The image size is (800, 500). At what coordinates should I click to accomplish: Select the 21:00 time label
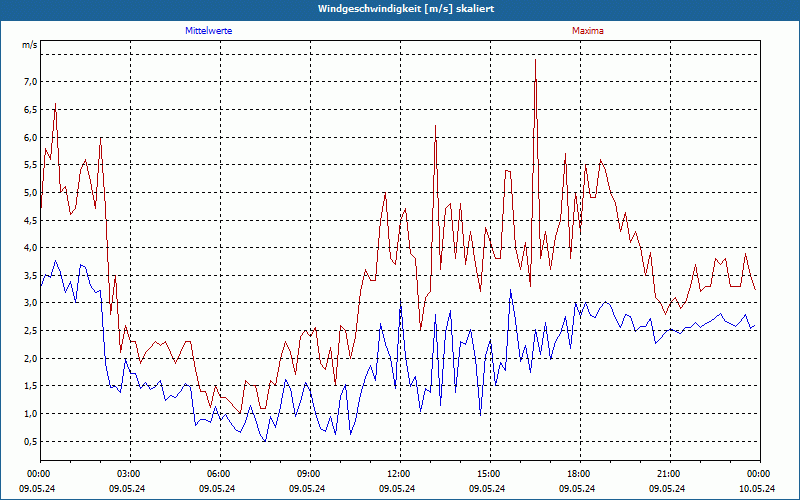pos(667,474)
